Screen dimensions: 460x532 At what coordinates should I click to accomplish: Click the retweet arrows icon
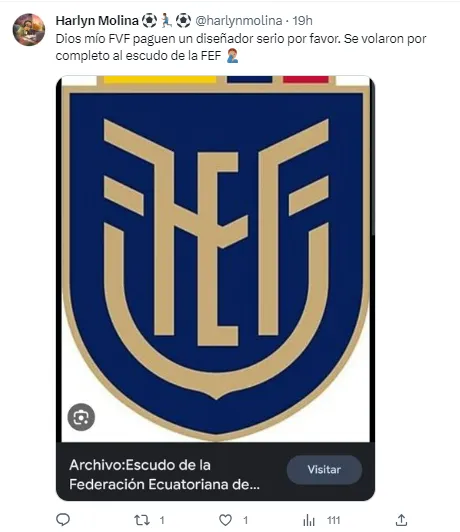(141, 520)
